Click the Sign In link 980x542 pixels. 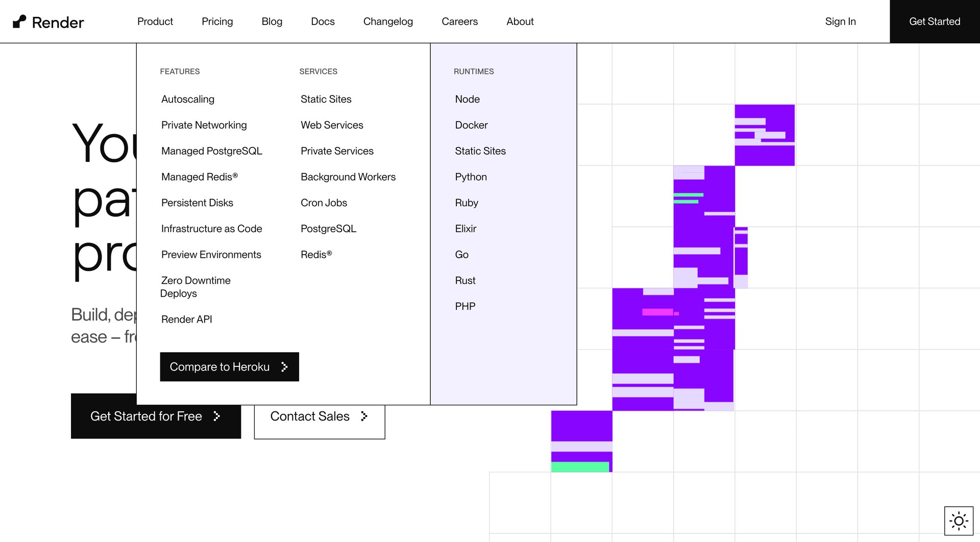point(840,21)
